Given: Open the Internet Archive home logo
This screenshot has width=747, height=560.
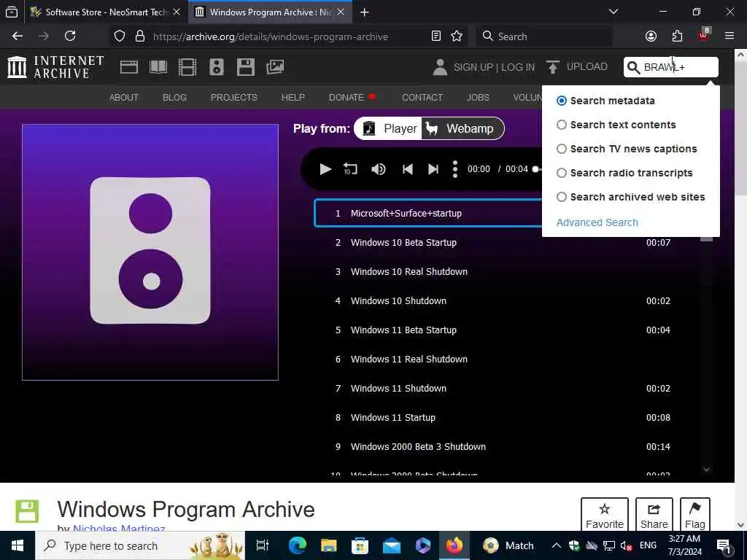Looking at the screenshot, I should click(x=55, y=67).
